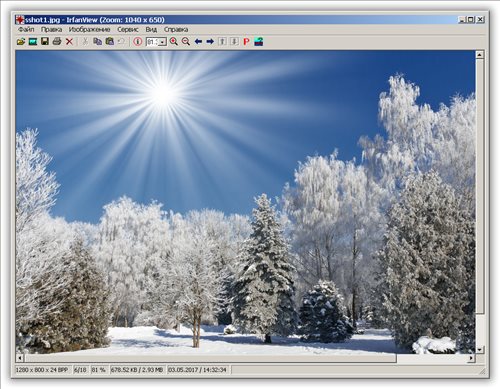This screenshot has width=500, height=389.
Task: Open settings via the red P icon
Action: click(246, 41)
